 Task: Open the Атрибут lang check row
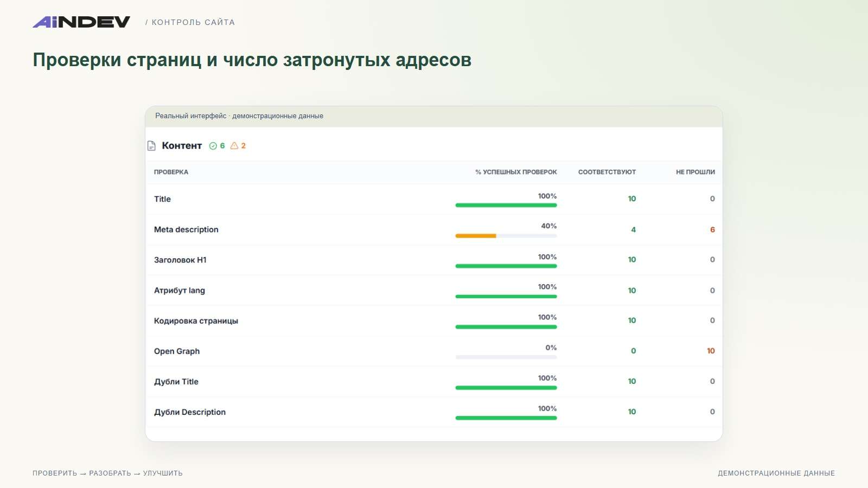click(x=434, y=290)
